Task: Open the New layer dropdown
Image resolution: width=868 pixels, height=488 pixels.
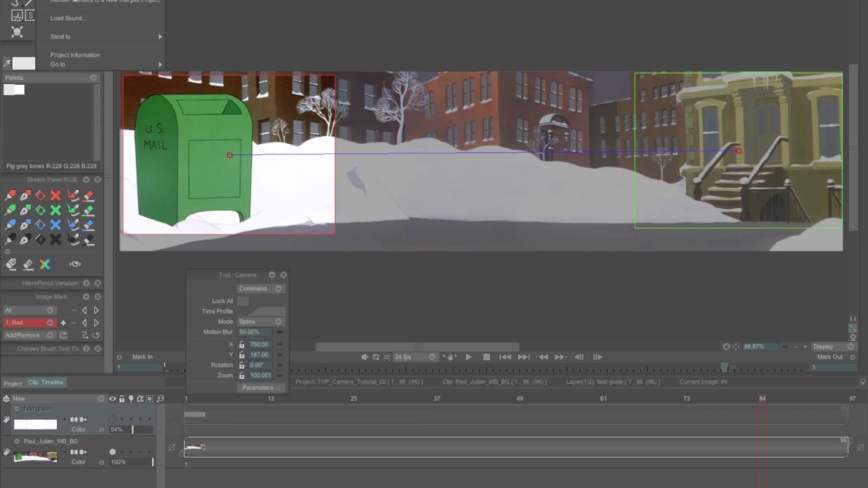Action: (x=58, y=399)
